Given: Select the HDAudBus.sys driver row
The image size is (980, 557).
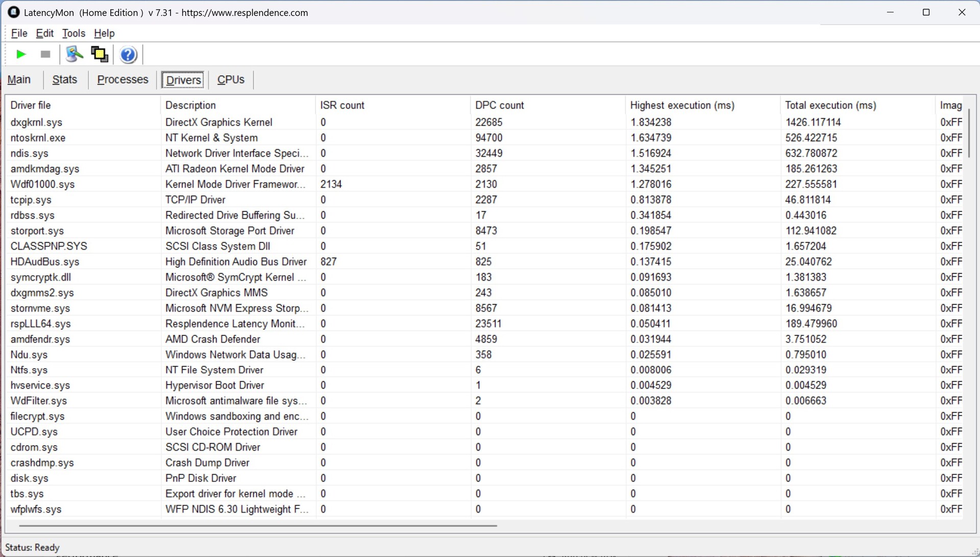Looking at the screenshot, I should tap(45, 262).
